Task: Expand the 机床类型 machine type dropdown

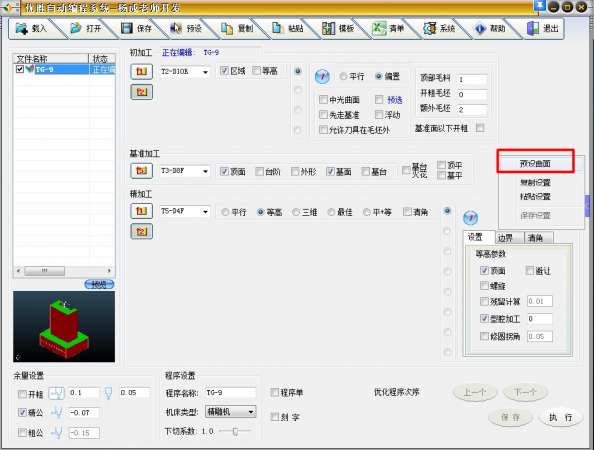Action: 251,412
